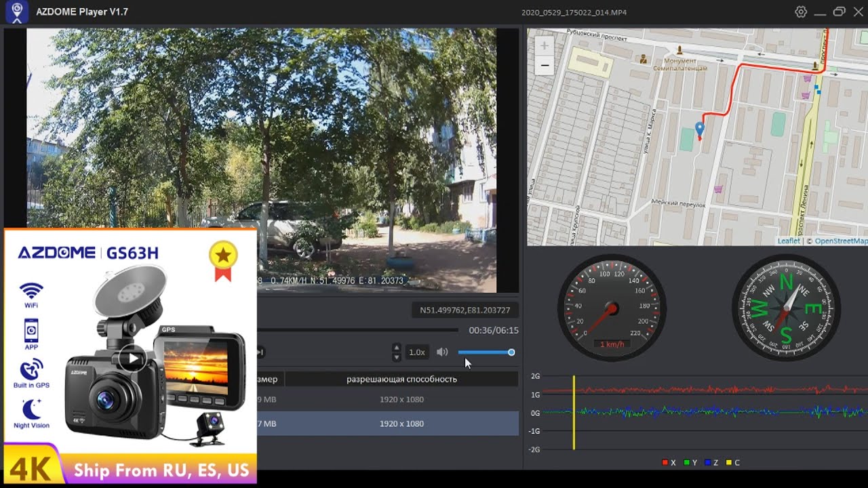Screen dimensions: 868x488
Task: Click the compass gauge
Action: 787,308
